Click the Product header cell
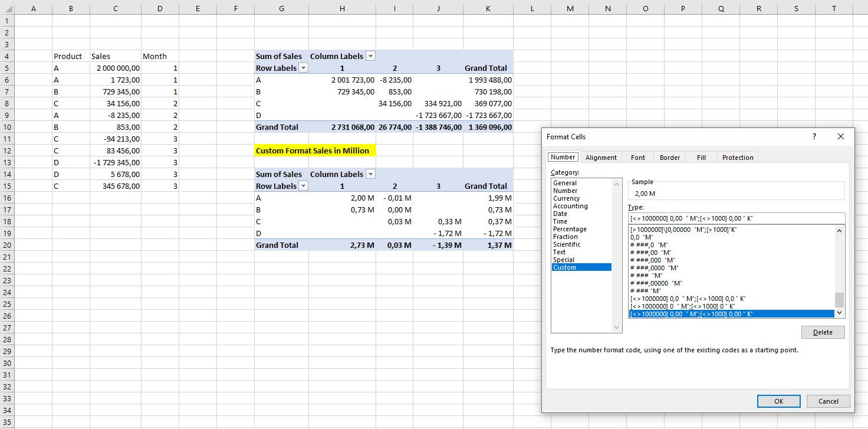This screenshot has width=868, height=429. point(71,56)
